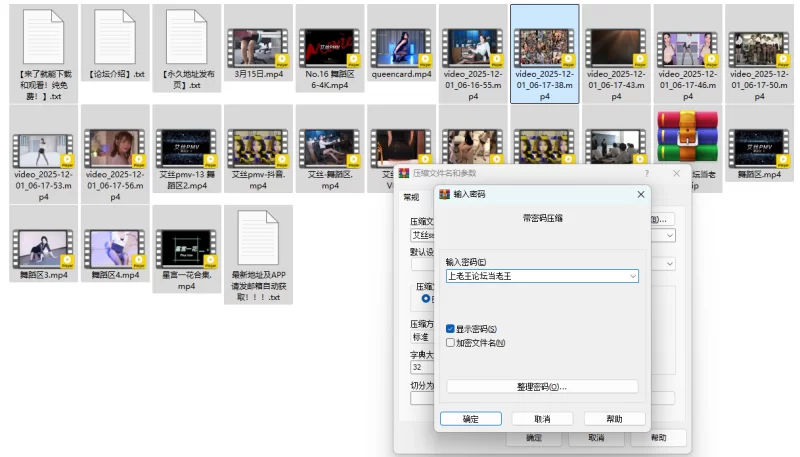Uncheck the 显示密码 checkbox

click(451, 328)
